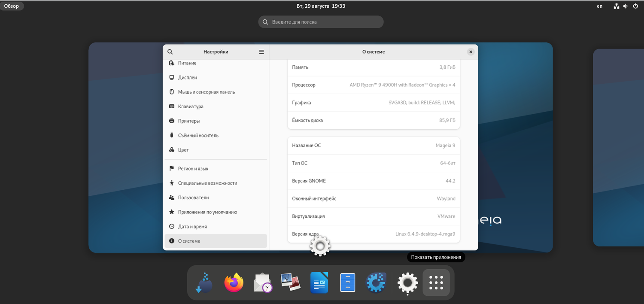This screenshot has height=304, width=644.
Task: Close the Settings window
Action: click(x=471, y=52)
